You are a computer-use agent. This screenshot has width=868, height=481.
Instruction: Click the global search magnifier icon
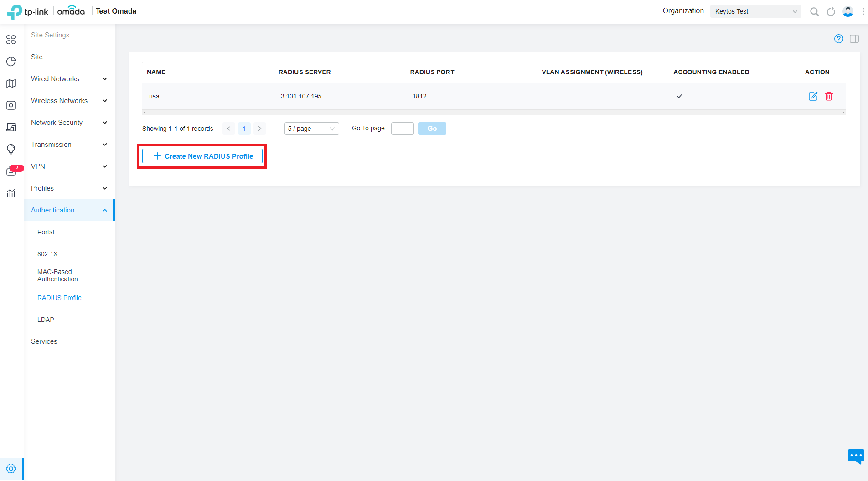point(814,11)
